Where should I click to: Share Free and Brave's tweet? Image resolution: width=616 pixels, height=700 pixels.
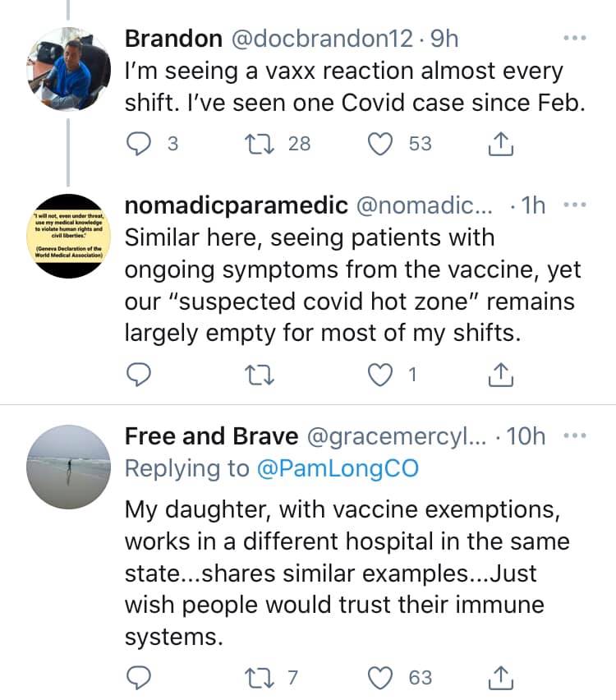point(500,677)
